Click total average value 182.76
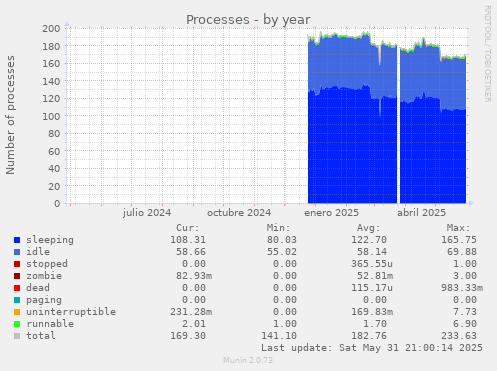 [x=369, y=336]
